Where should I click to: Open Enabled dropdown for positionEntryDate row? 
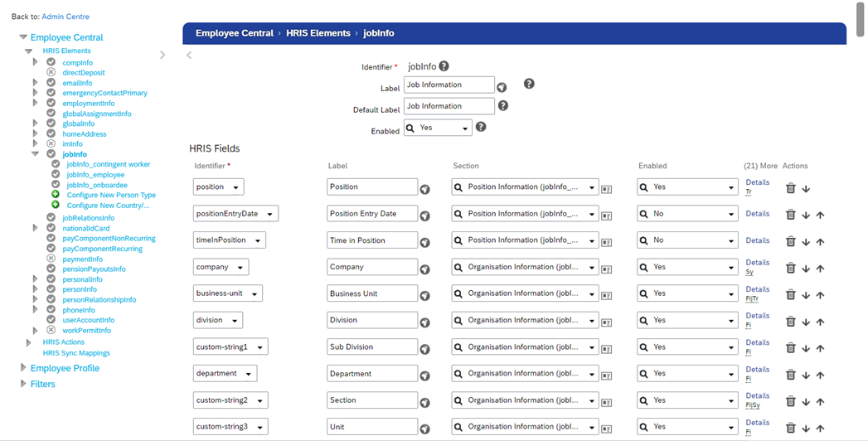687,214
